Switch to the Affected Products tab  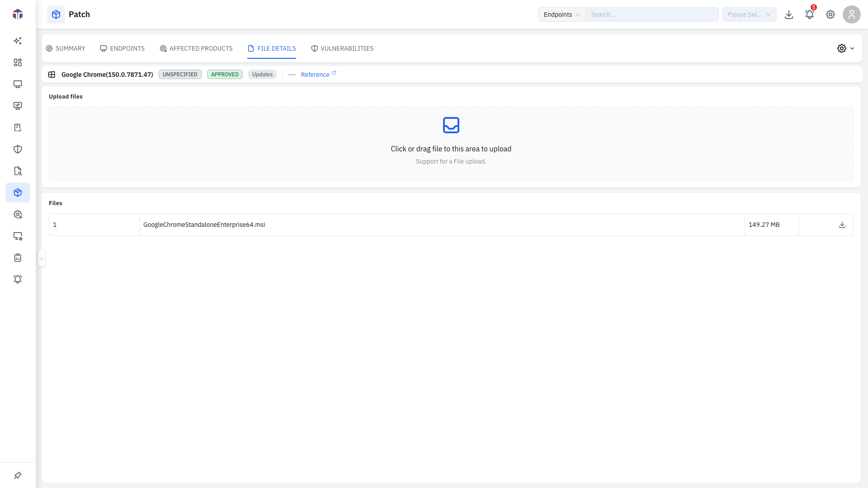(x=196, y=48)
